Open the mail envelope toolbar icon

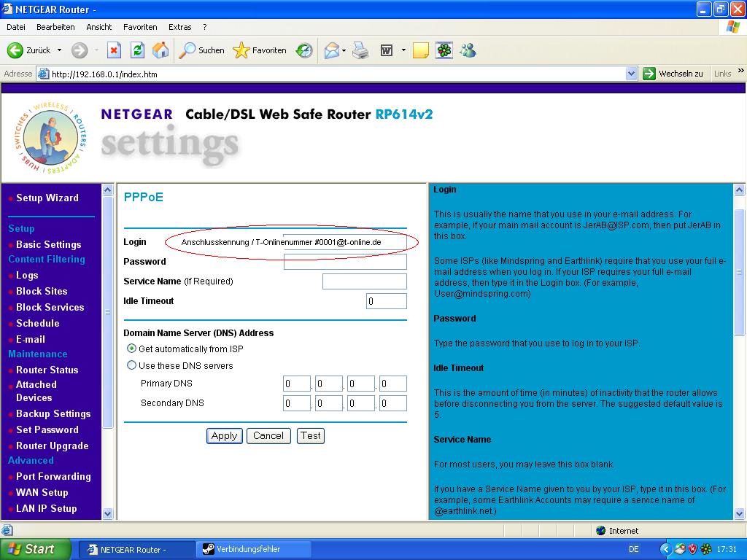point(332,50)
